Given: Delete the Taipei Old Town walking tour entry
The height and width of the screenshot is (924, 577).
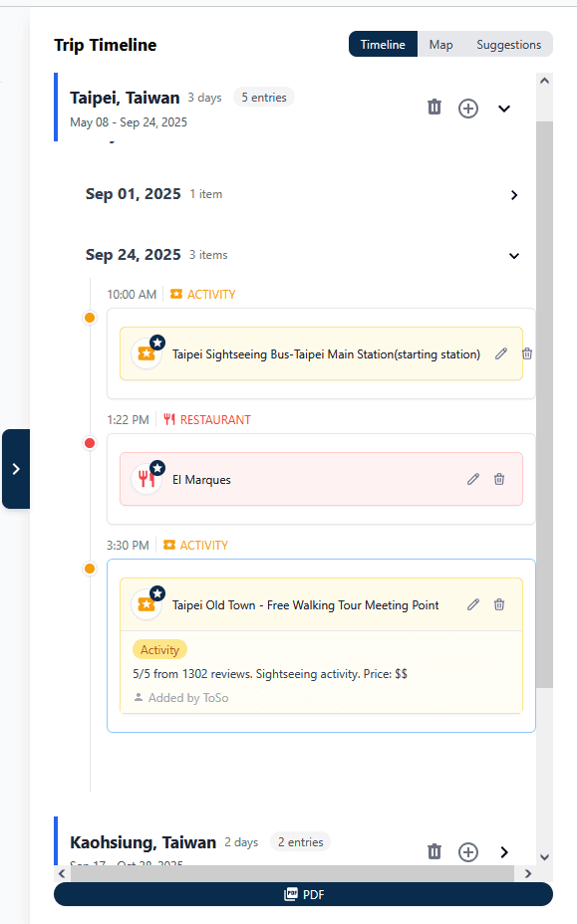Looking at the screenshot, I should tap(499, 604).
